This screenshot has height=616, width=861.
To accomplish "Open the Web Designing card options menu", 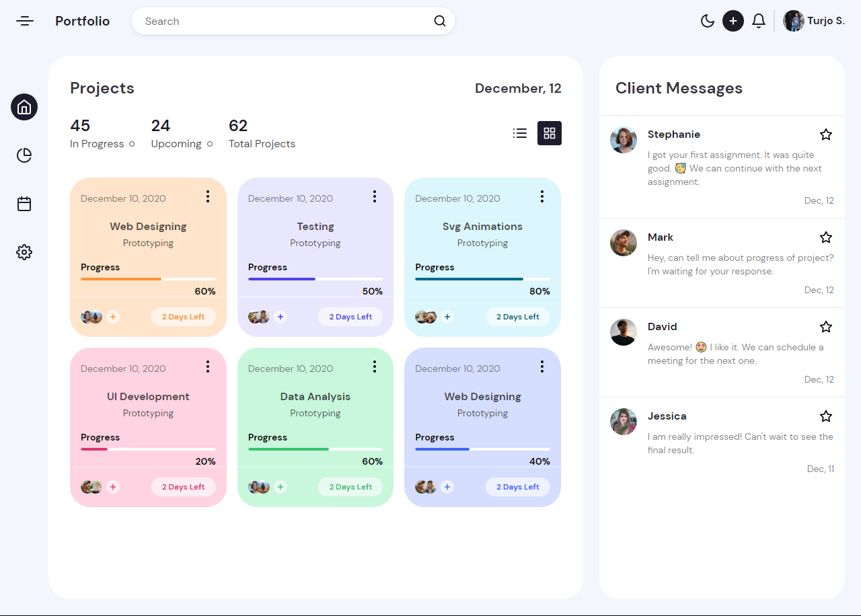I will pos(208,196).
